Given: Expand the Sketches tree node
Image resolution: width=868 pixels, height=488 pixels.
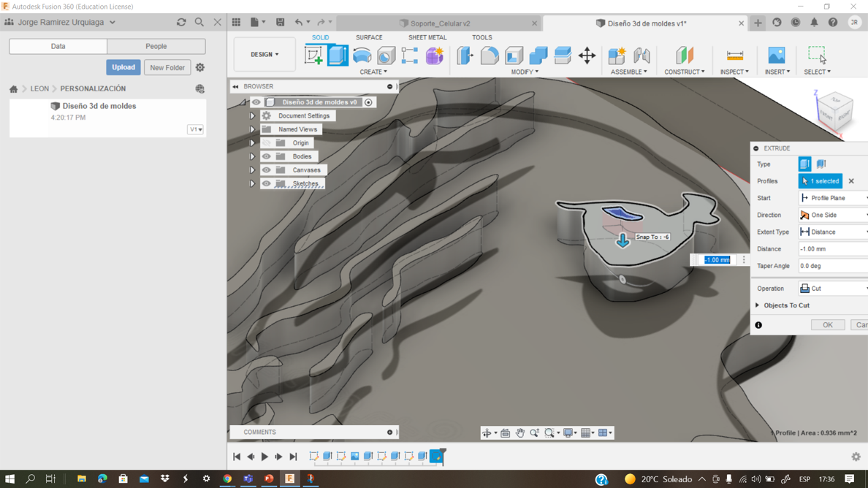Looking at the screenshot, I should coord(252,184).
